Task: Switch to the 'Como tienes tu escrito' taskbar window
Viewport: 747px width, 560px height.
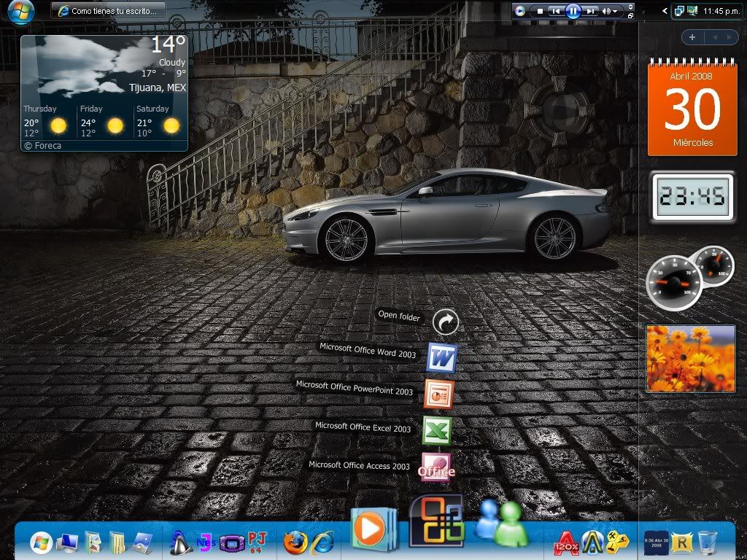Action: click(109, 11)
